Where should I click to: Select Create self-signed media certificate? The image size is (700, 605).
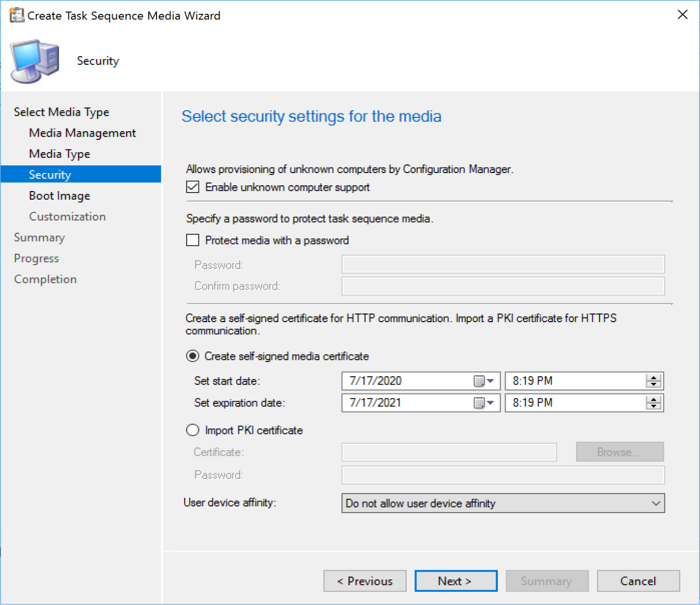tap(192, 356)
